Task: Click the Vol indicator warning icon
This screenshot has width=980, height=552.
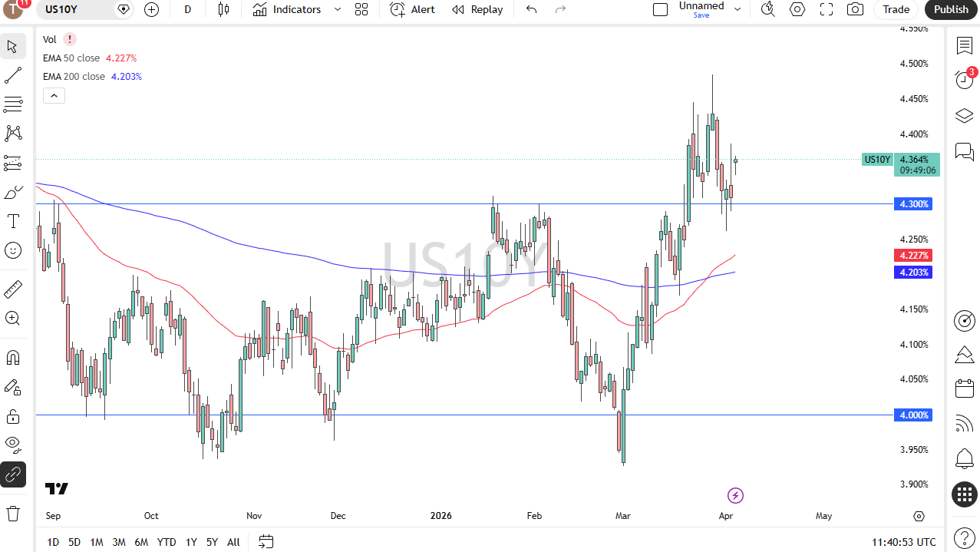Action: (70, 39)
